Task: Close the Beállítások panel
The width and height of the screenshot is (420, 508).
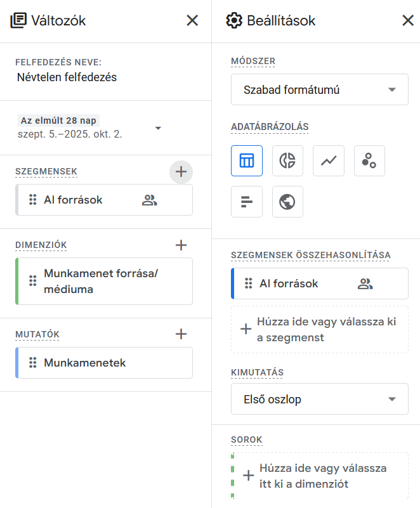Action: pyautogui.click(x=408, y=21)
